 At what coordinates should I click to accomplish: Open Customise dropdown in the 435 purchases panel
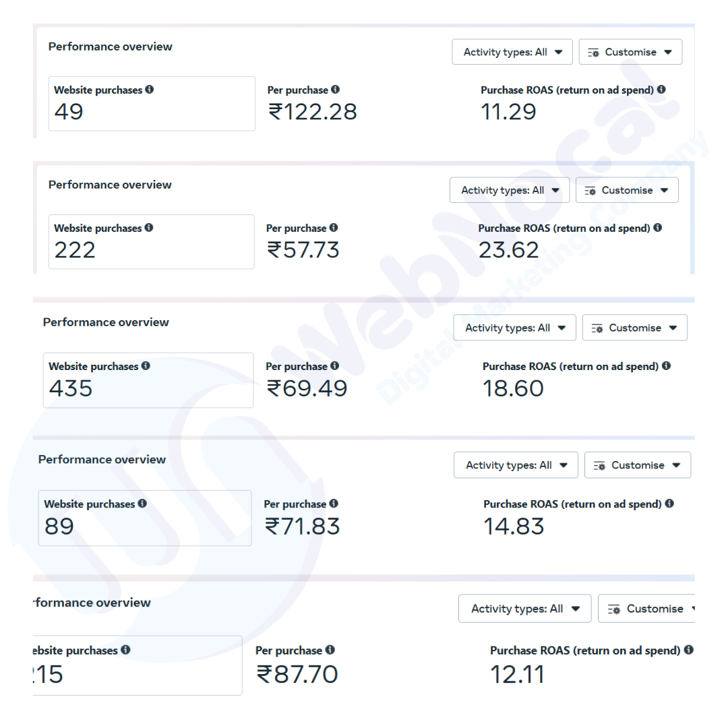click(634, 328)
